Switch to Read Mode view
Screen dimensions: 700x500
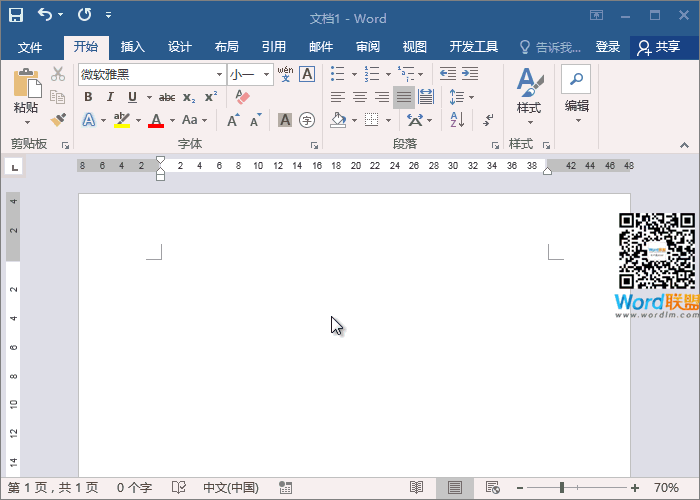coord(417,488)
